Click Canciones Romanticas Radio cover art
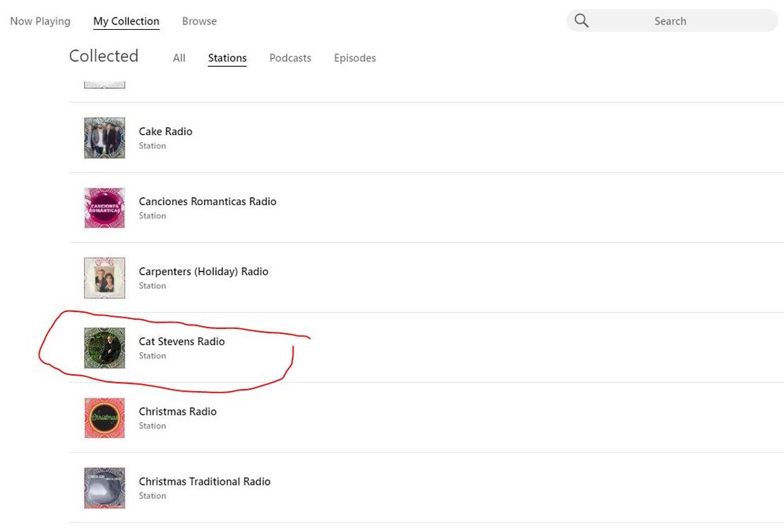The image size is (784, 532). click(104, 208)
